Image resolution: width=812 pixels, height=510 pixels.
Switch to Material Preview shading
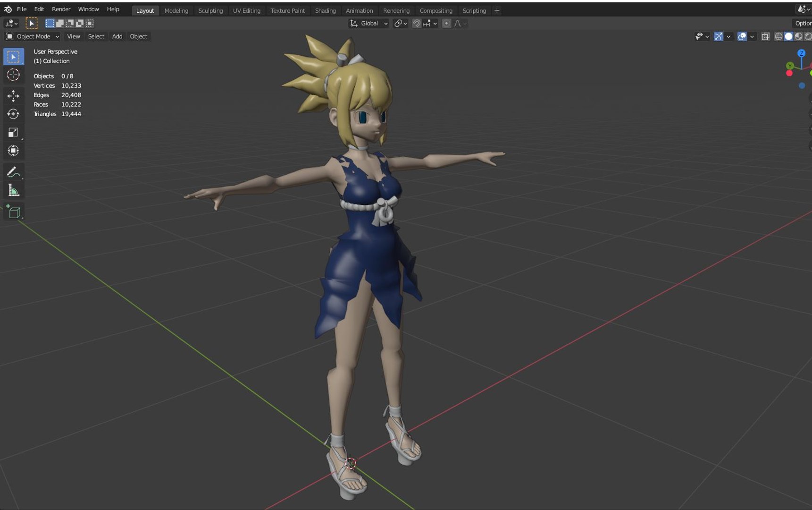coord(798,36)
